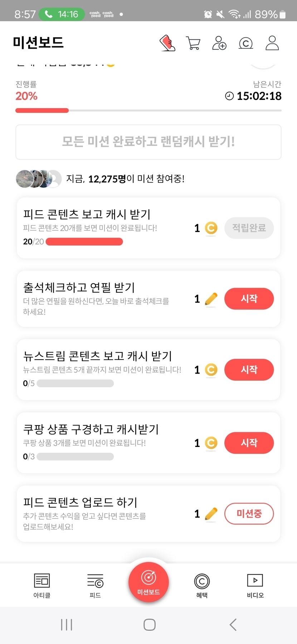Switch to the 피드 tab
Viewport: 297px width, 644px height.
coord(95,585)
